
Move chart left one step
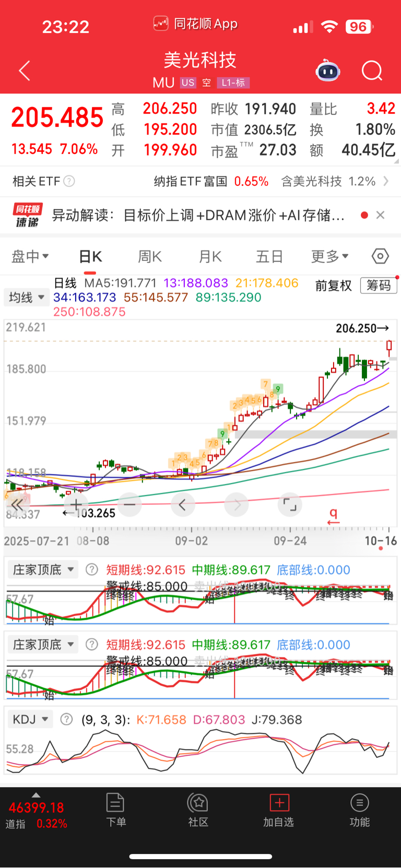tap(183, 504)
